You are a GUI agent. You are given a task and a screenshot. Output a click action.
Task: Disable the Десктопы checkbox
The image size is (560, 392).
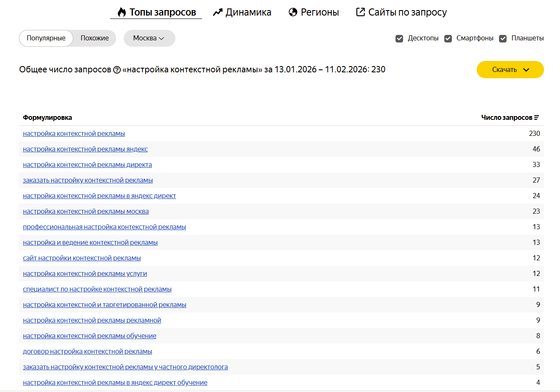pos(399,38)
